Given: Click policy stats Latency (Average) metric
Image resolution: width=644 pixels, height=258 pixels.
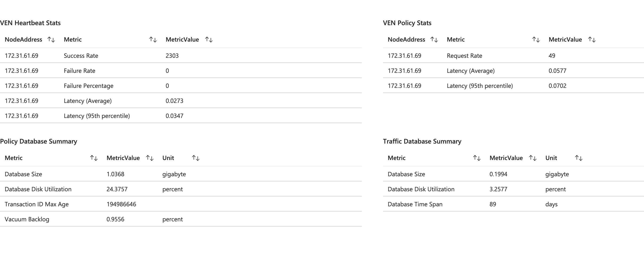Looking at the screenshot, I should click(x=471, y=71).
